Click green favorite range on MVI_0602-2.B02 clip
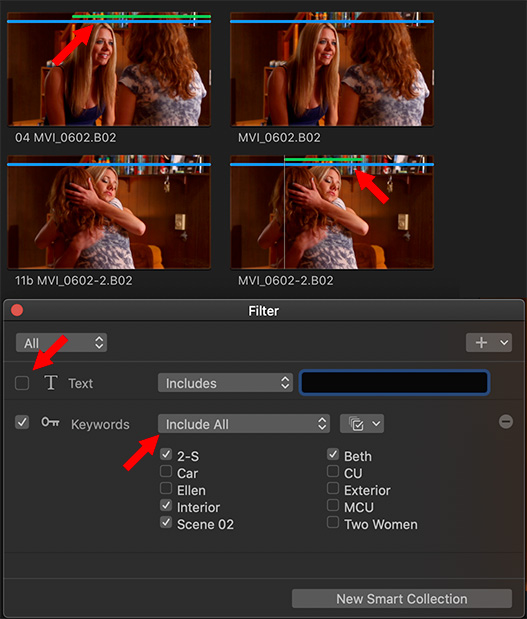The image size is (527, 619). (324, 159)
